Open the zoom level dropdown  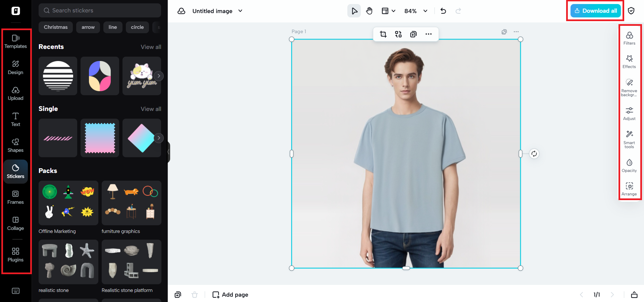point(415,11)
